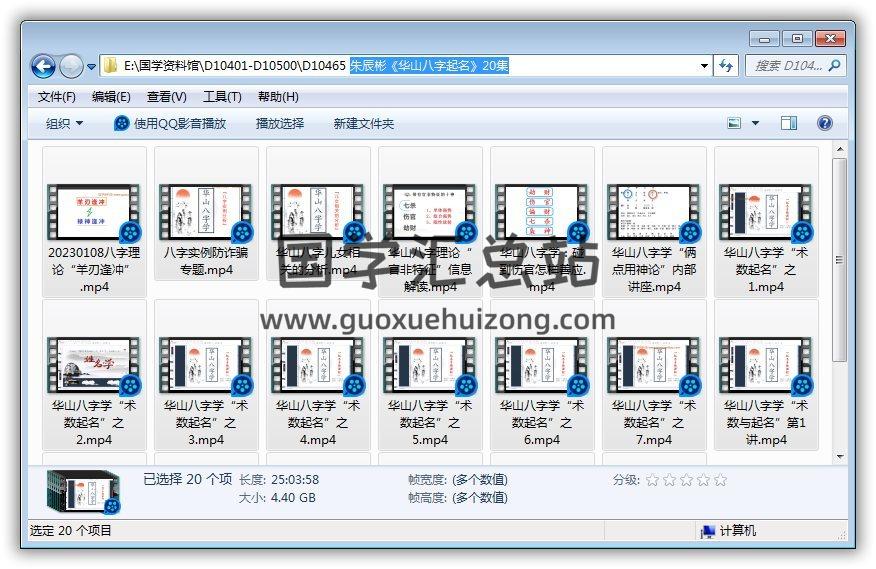Open help with the question mark icon
The width and height of the screenshot is (876, 569).
(x=825, y=123)
